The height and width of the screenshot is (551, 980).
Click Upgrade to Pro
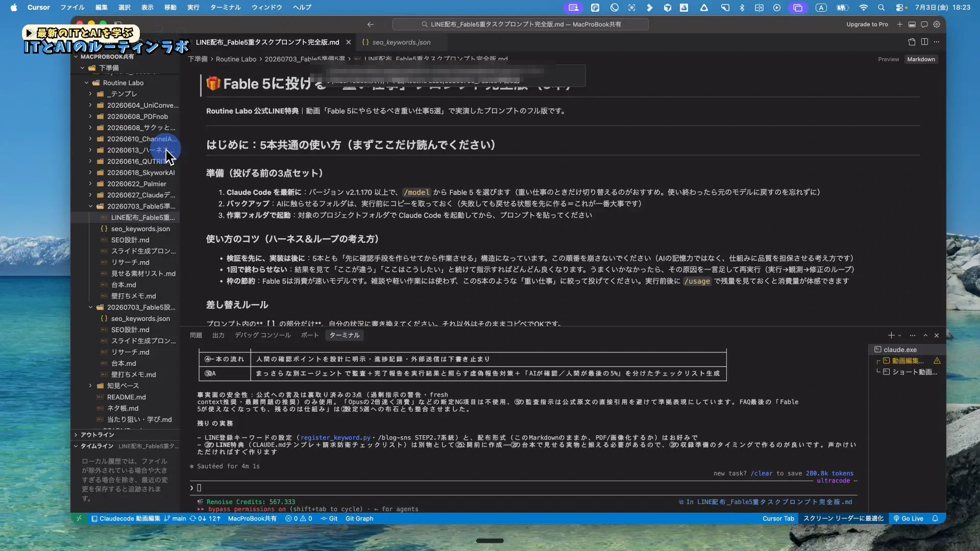(x=867, y=24)
